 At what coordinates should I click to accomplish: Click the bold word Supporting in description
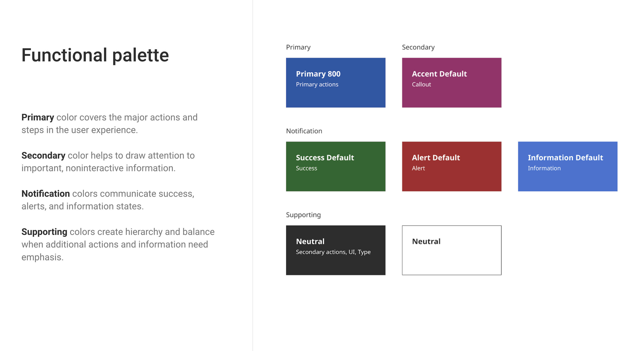44,232
